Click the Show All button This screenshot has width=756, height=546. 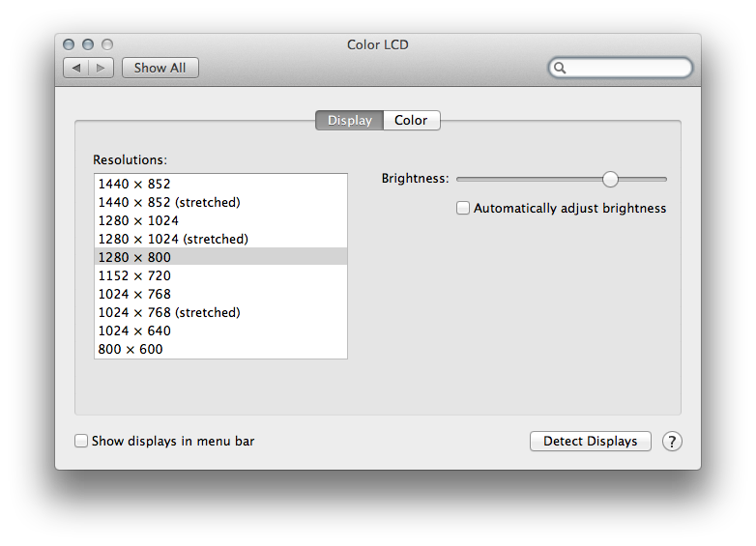pyautogui.click(x=160, y=68)
